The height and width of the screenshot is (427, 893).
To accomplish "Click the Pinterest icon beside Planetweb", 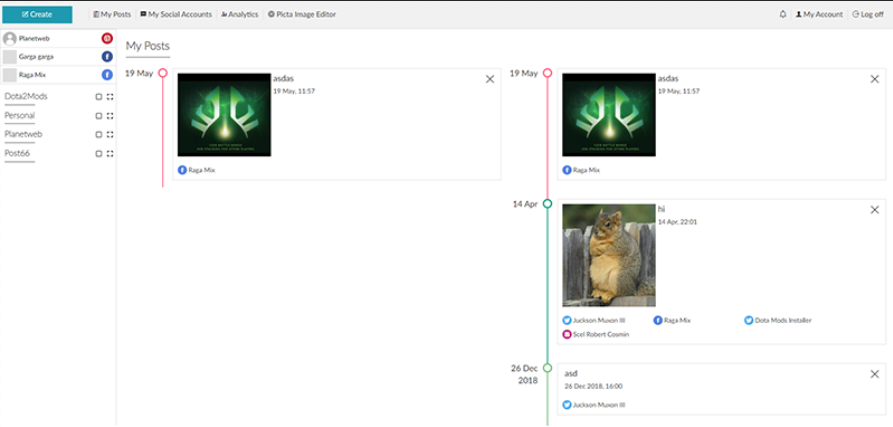I will [107, 38].
